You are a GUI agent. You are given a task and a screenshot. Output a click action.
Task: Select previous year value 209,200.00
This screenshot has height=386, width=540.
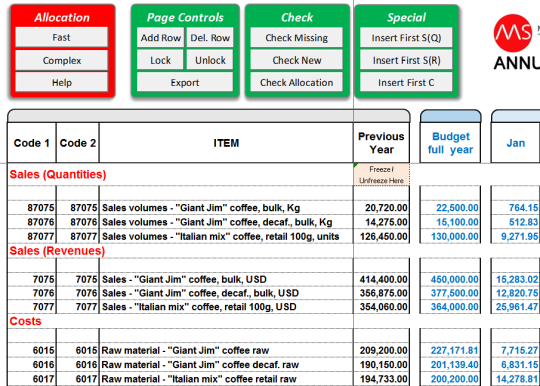[381, 350]
